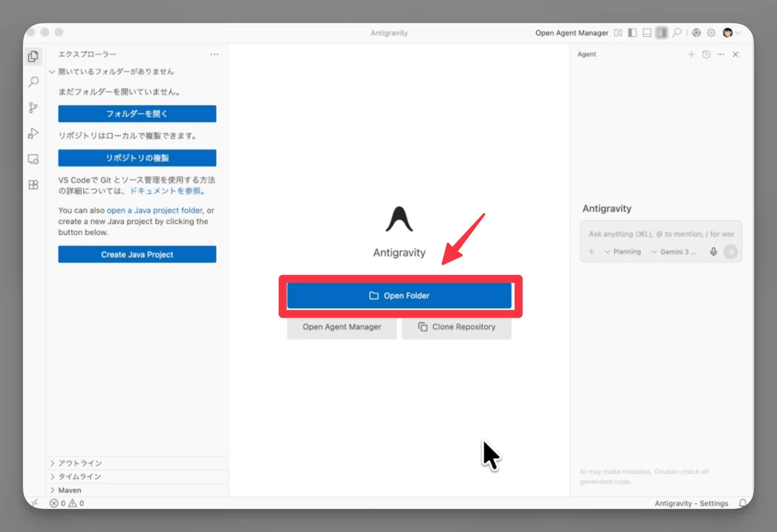Toggle the primary side bar

click(x=633, y=33)
